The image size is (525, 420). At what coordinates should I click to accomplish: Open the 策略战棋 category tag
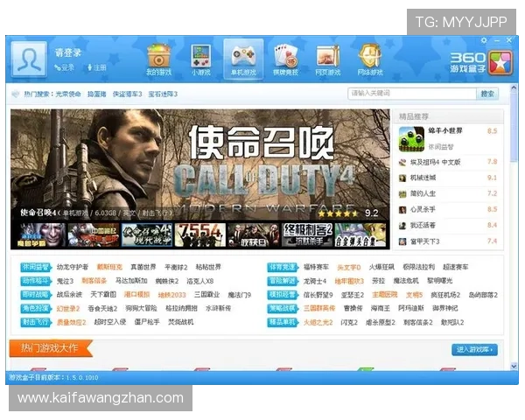click(283, 309)
